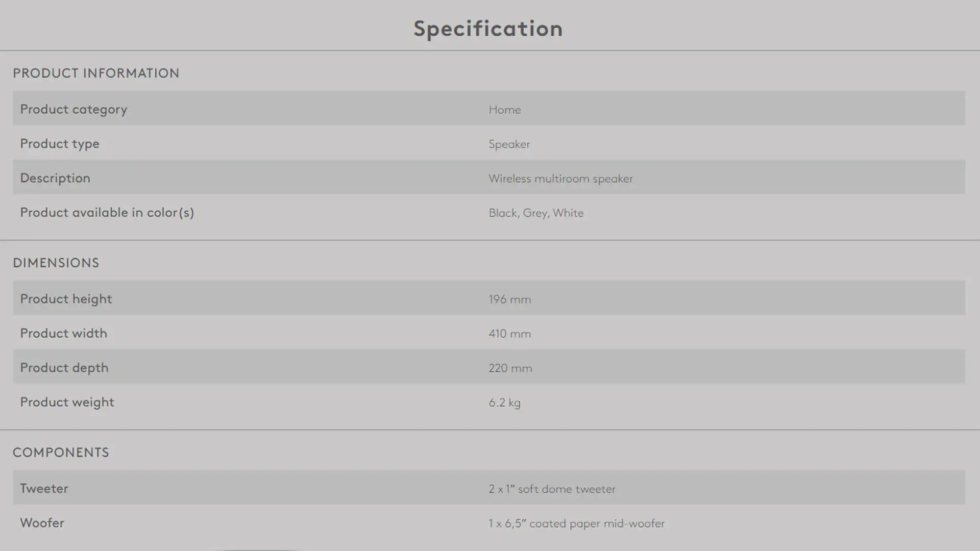
Task: Click the DIMENSIONS section header
Action: click(x=56, y=263)
